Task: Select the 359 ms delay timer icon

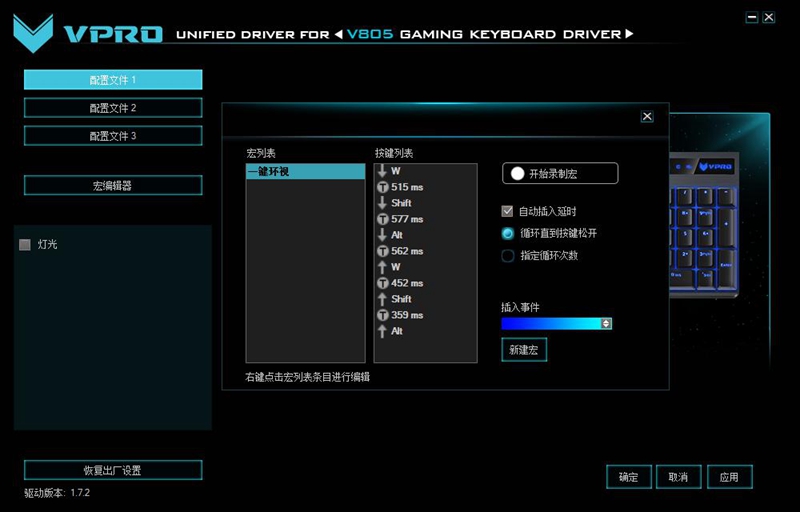Action: click(383, 315)
